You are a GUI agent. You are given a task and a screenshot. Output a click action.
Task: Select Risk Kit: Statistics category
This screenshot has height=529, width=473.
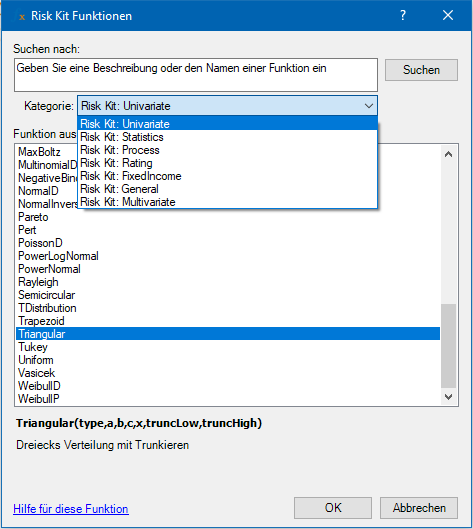point(227,137)
